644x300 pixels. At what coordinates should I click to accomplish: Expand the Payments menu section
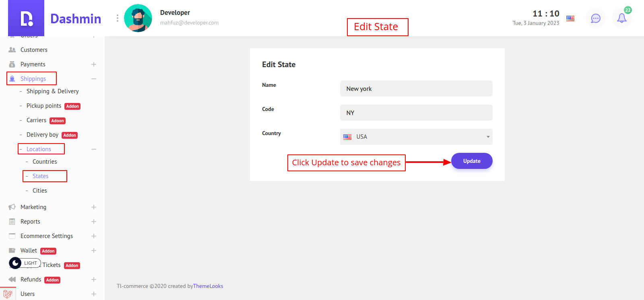93,64
